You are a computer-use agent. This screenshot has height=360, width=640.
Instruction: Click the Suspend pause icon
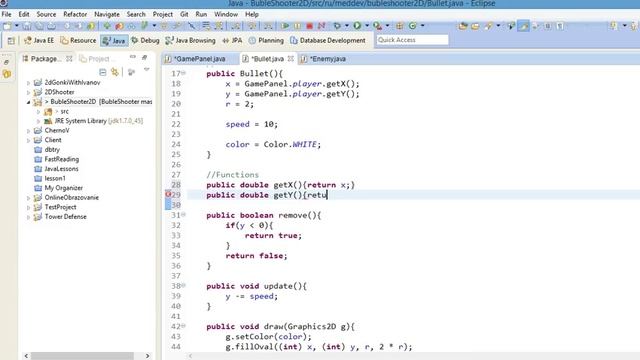tap(297, 26)
